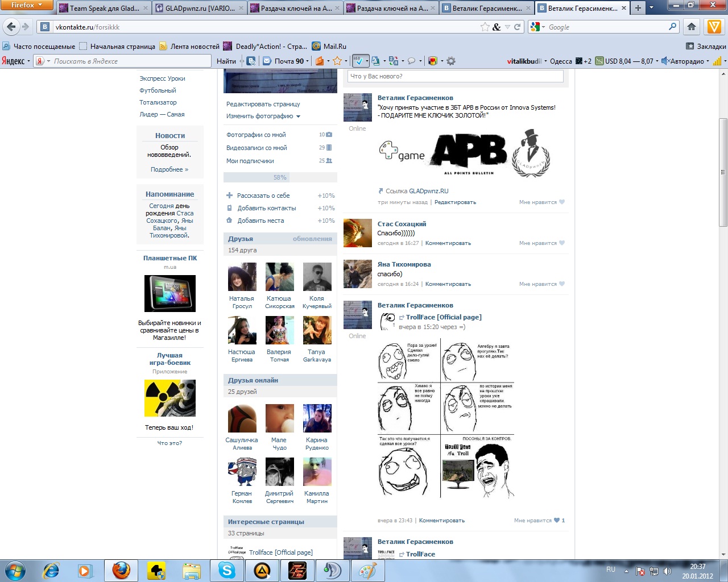Open the Trollface [Official page] interesting page link

pyautogui.click(x=281, y=552)
